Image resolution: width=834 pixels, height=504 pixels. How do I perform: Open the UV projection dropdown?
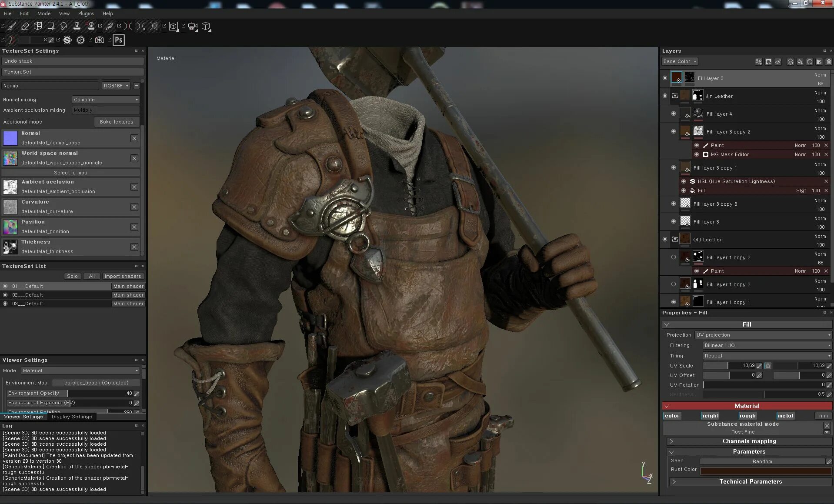[763, 335]
